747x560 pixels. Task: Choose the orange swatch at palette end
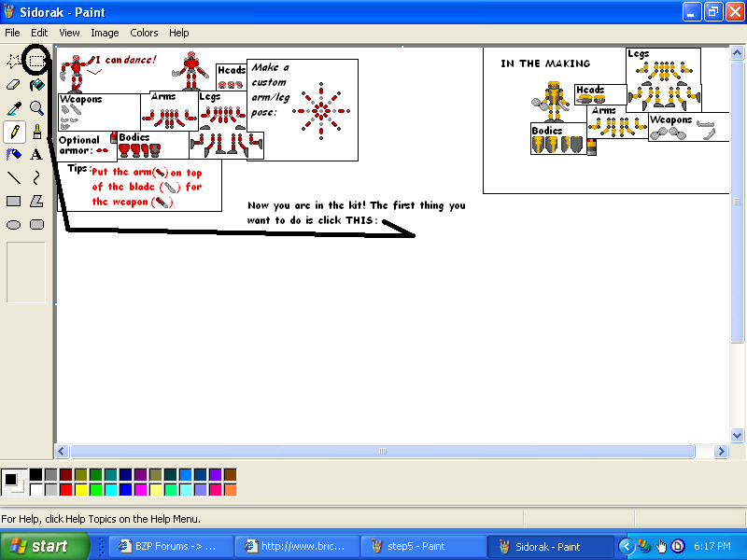[x=230, y=489]
